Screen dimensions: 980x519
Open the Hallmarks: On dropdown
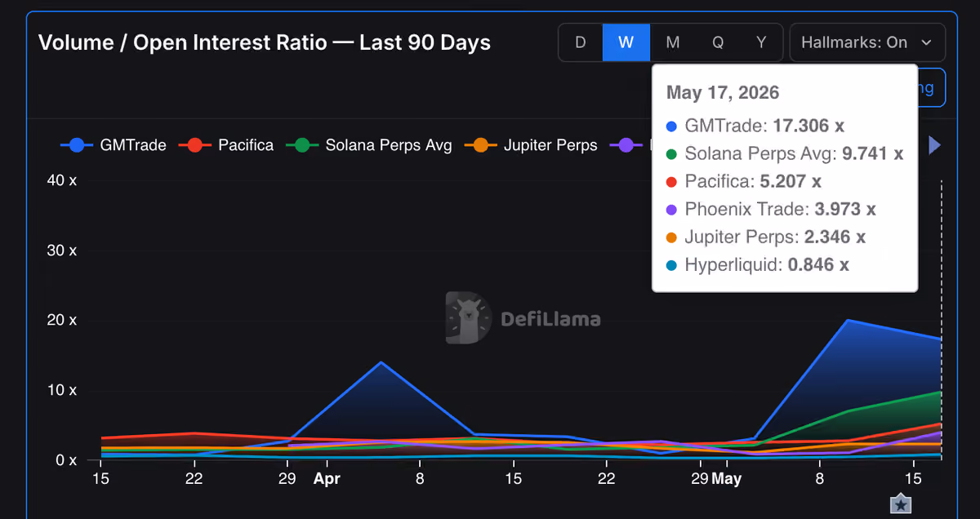pos(867,42)
